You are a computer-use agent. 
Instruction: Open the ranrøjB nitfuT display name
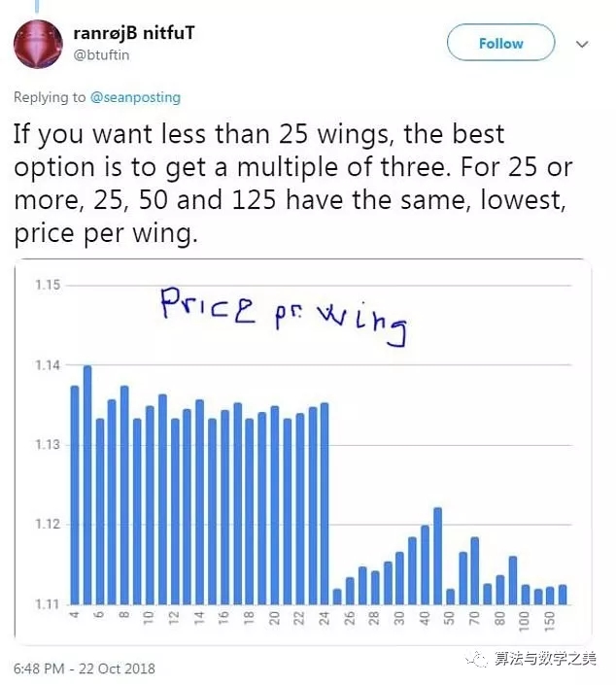(x=133, y=34)
